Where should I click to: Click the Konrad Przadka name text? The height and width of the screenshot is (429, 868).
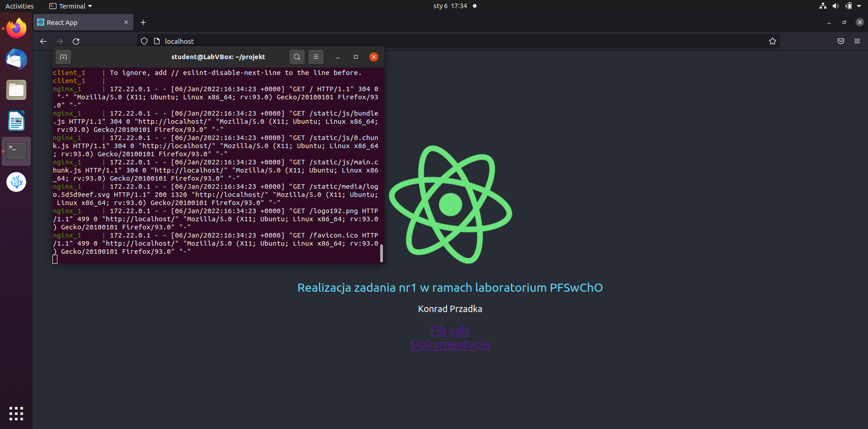pos(450,309)
